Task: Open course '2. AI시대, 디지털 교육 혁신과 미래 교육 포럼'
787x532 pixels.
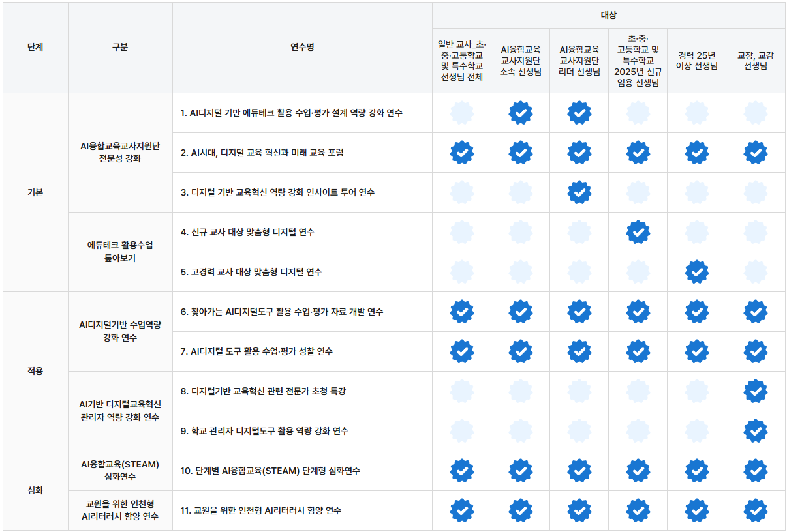Action: [x=262, y=153]
